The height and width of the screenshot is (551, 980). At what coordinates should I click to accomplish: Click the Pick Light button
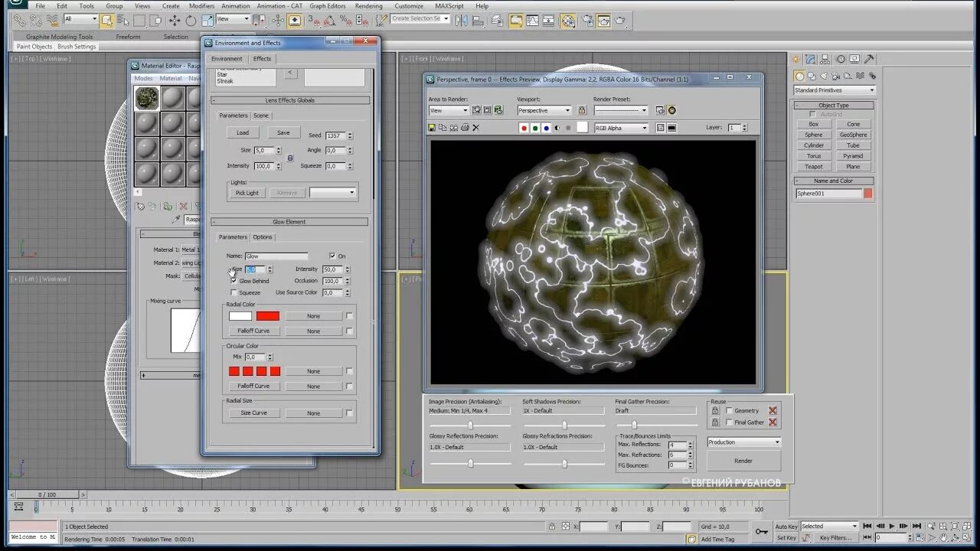tap(247, 193)
